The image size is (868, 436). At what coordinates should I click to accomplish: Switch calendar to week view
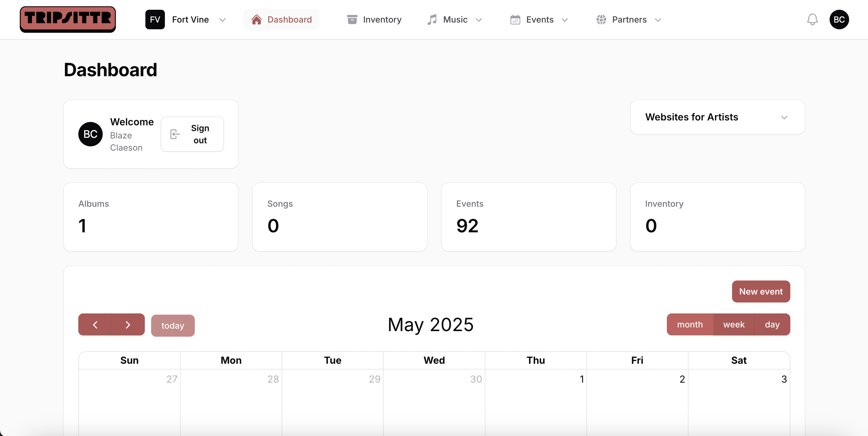pos(734,324)
